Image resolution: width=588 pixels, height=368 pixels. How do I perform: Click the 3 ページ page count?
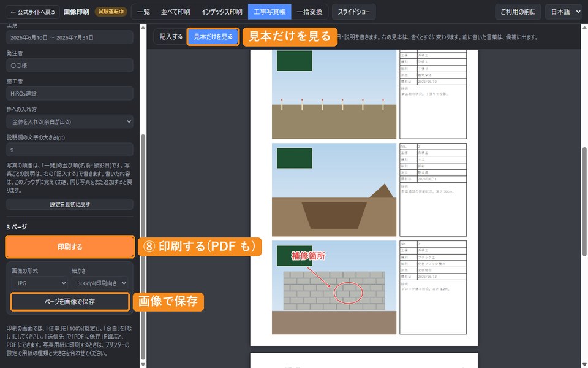(x=17, y=227)
